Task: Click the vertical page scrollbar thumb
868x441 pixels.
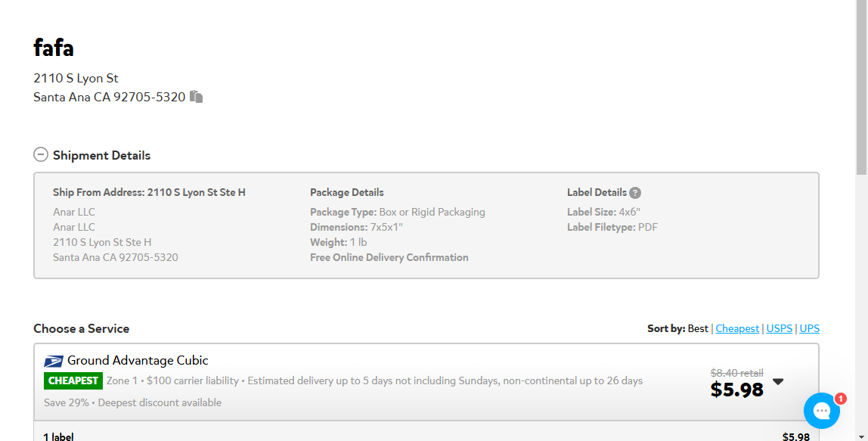Action: coord(861,89)
